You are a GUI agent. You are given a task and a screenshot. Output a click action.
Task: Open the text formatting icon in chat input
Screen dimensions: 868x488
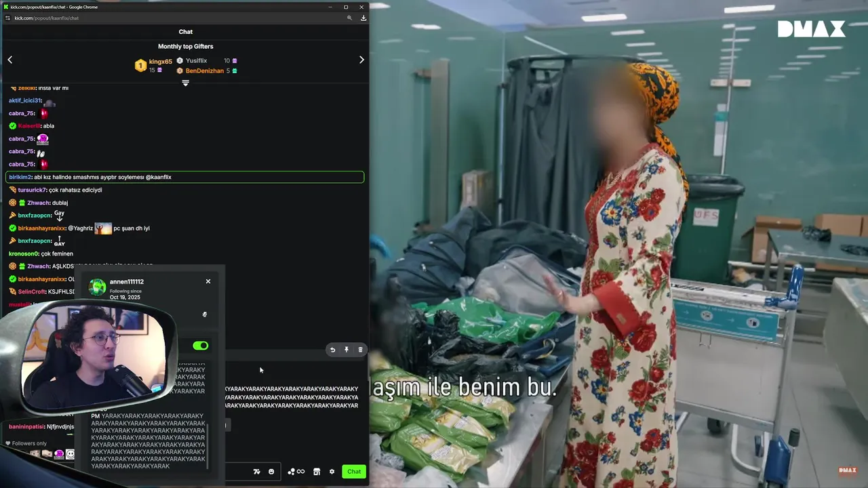(x=256, y=472)
